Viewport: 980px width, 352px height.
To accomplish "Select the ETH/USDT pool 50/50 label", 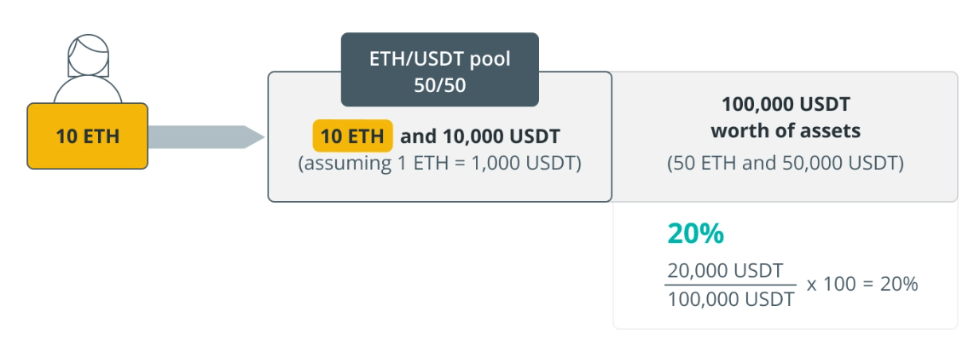I will point(439,70).
